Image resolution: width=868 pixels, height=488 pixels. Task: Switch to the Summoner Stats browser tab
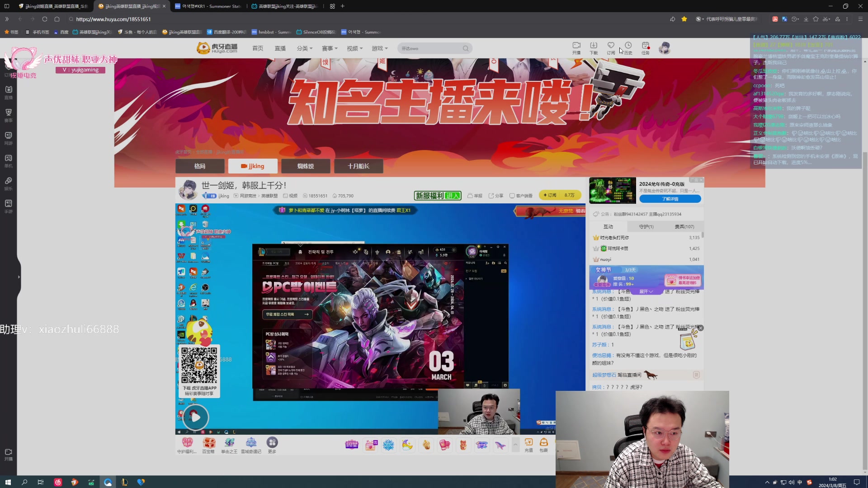coord(208,6)
